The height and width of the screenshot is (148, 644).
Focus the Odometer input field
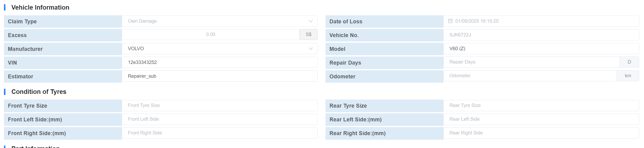pyautogui.click(x=530, y=76)
